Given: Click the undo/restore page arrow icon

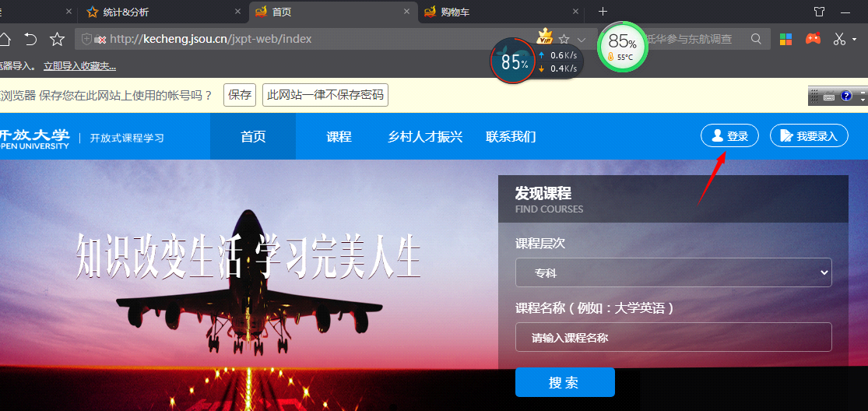Looking at the screenshot, I should point(30,39).
